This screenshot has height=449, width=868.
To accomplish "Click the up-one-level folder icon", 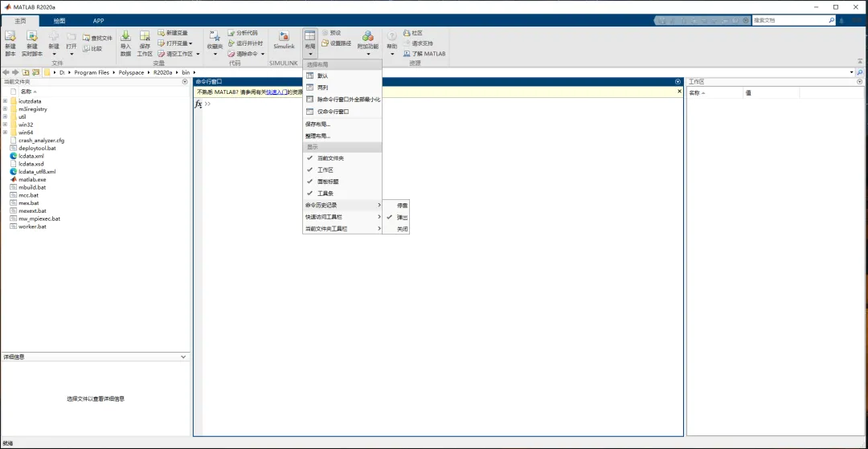I will pyautogui.click(x=26, y=72).
